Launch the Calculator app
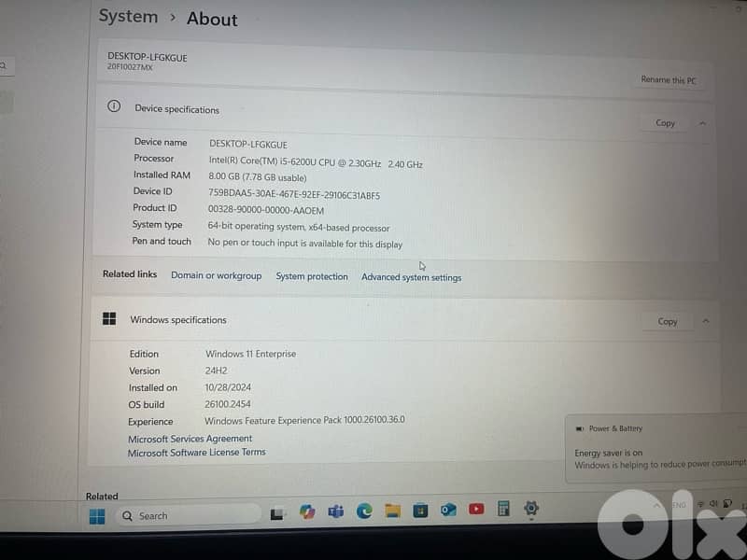Image resolution: width=747 pixels, height=560 pixels. [502, 511]
